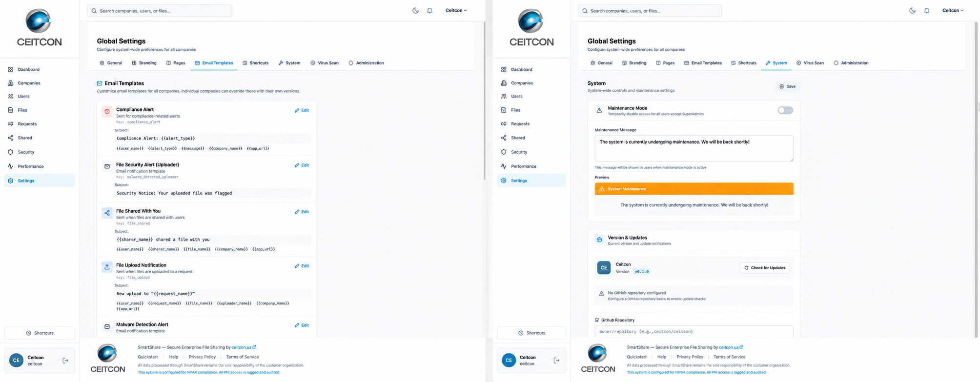The image size is (980, 382).
Task: Click Shortcuts button in right window sidebar
Action: 531,333
